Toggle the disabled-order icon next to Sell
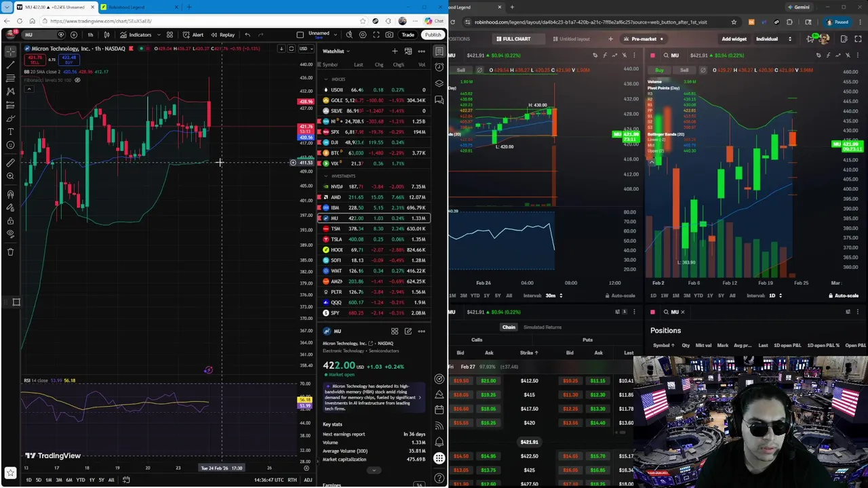This screenshot has width=868, height=488. tap(479, 70)
